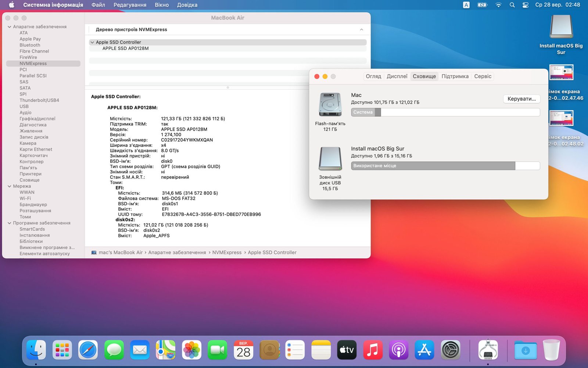The width and height of the screenshot is (588, 368).
Task: Open App Store from Dock
Action: (x=425, y=350)
